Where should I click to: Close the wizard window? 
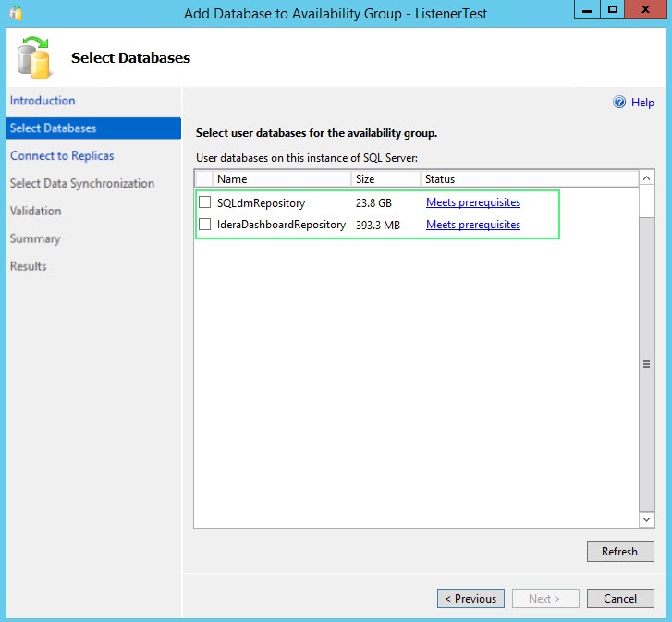coord(645,9)
